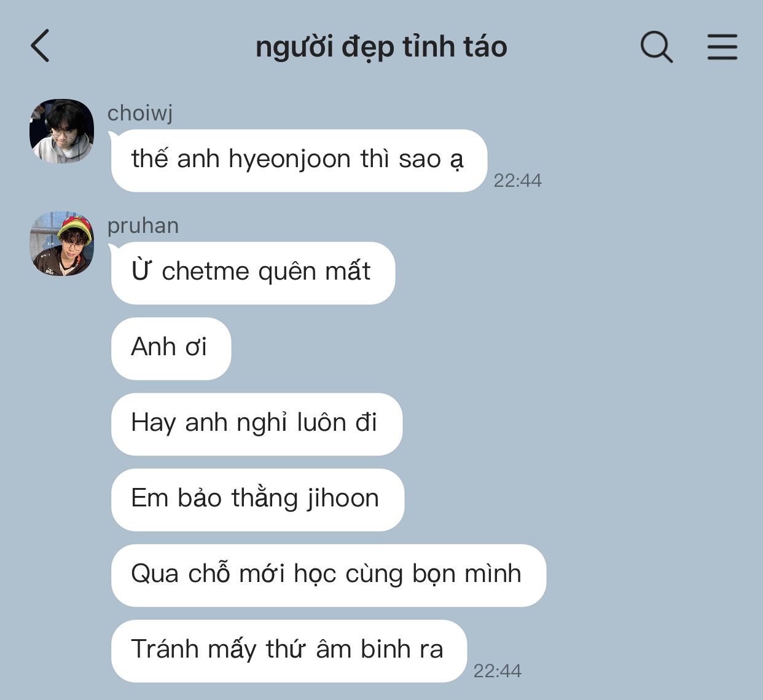Open the hamburger chat menu

(722, 47)
